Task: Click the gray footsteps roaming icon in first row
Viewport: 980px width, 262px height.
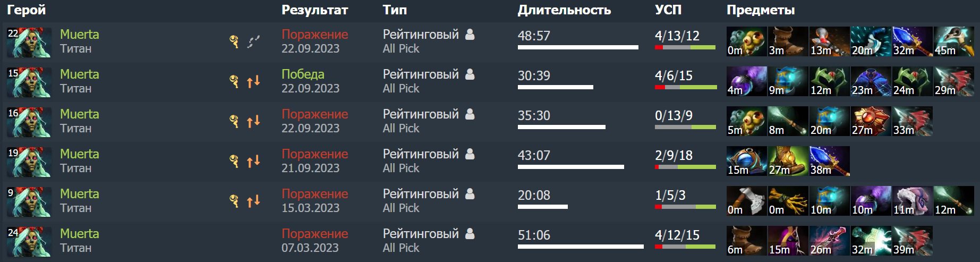Action: coord(254,41)
